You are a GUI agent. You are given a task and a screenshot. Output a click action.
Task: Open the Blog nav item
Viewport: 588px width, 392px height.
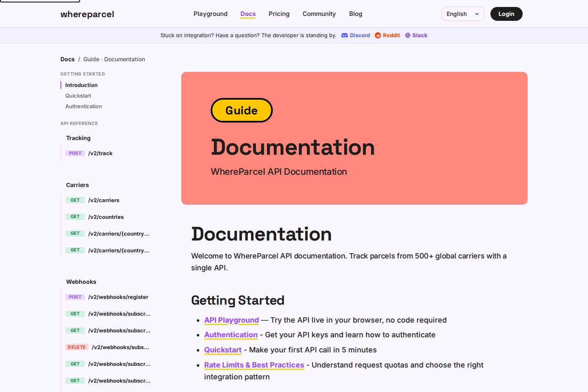(356, 14)
